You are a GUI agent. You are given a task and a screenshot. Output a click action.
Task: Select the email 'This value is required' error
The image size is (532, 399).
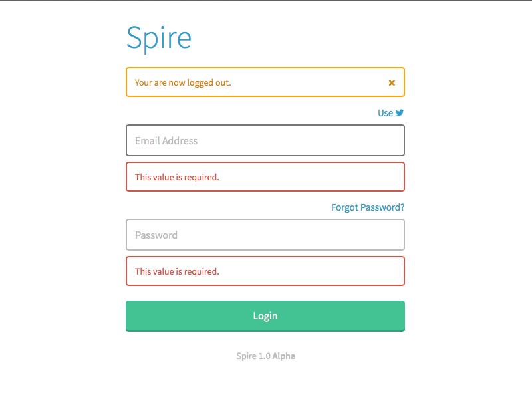point(177,177)
